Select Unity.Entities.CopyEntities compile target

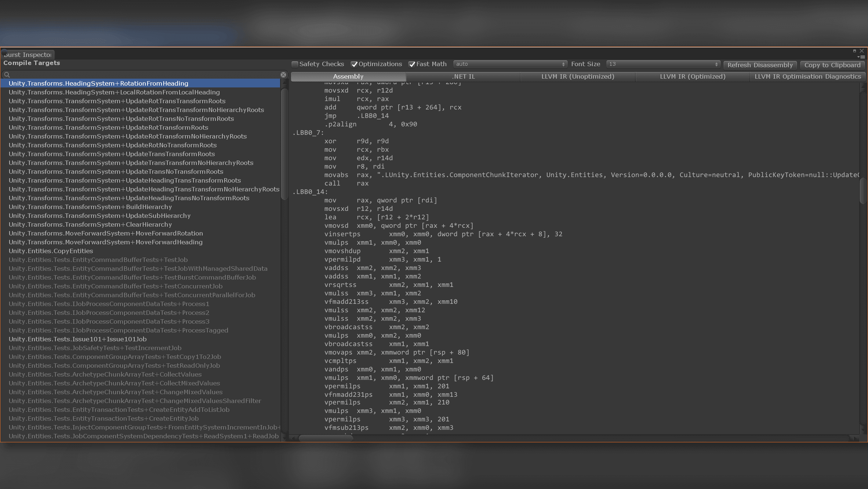pyautogui.click(x=51, y=251)
